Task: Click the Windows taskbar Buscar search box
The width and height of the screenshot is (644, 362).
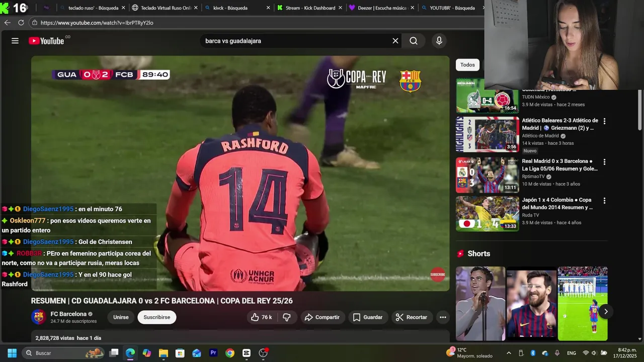Action: (63, 353)
